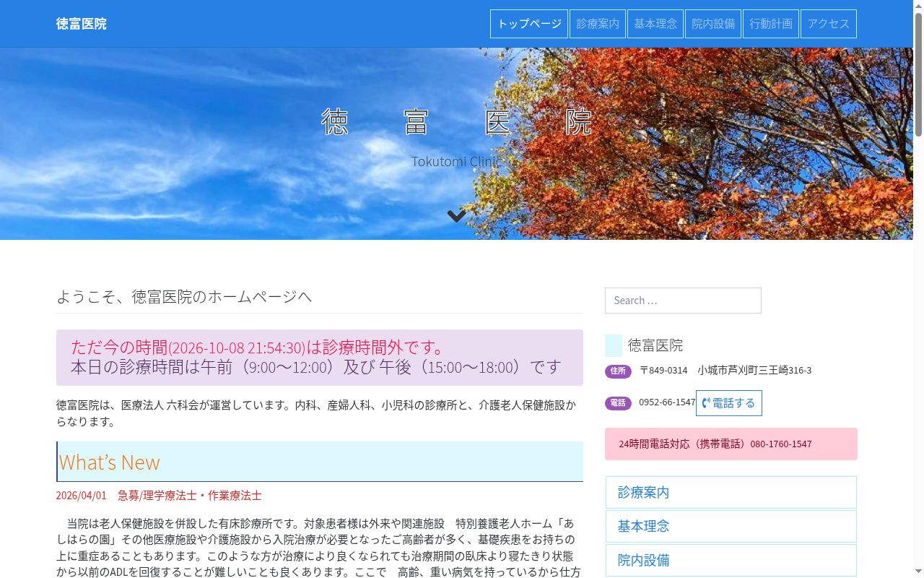Click the 電話 purple badge
The width and height of the screenshot is (924, 578).
coord(618,403)
